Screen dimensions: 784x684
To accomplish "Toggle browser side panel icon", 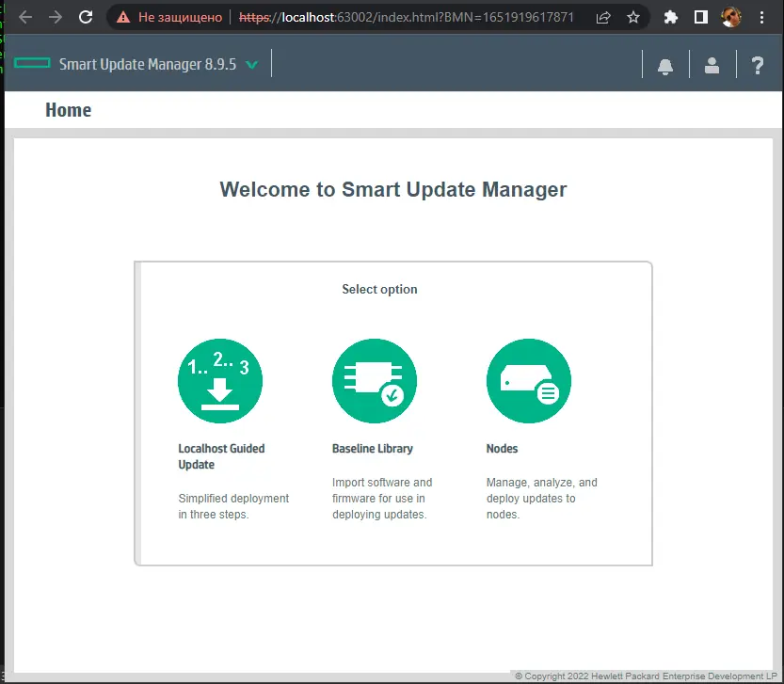I will pyautogui.click(x=701, y=18).
